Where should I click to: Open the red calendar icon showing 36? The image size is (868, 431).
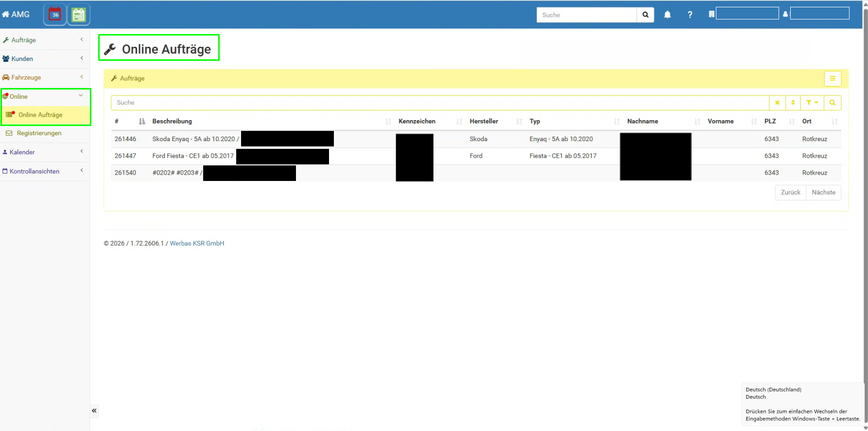55,15
